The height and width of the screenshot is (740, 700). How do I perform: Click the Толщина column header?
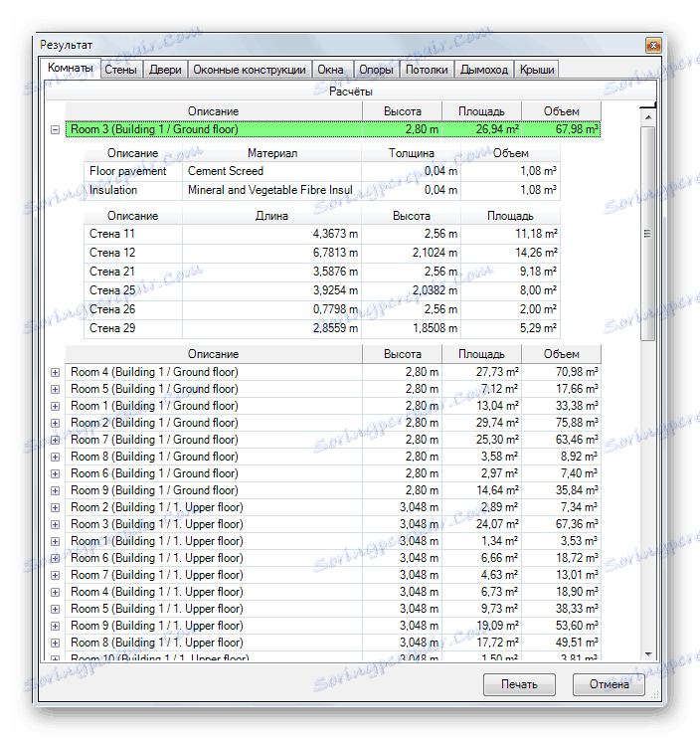[x=412, y=153]
